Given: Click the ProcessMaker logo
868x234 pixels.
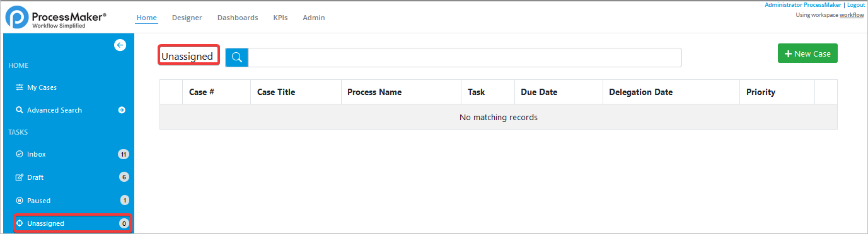Looking at the screenshot, I should tap(56, 18).
